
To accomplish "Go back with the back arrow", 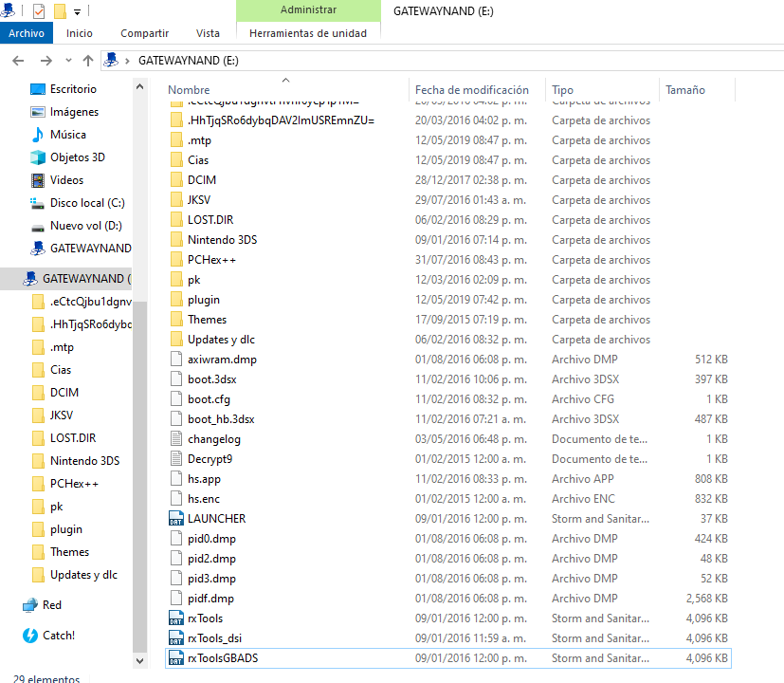I will (18, 61).
